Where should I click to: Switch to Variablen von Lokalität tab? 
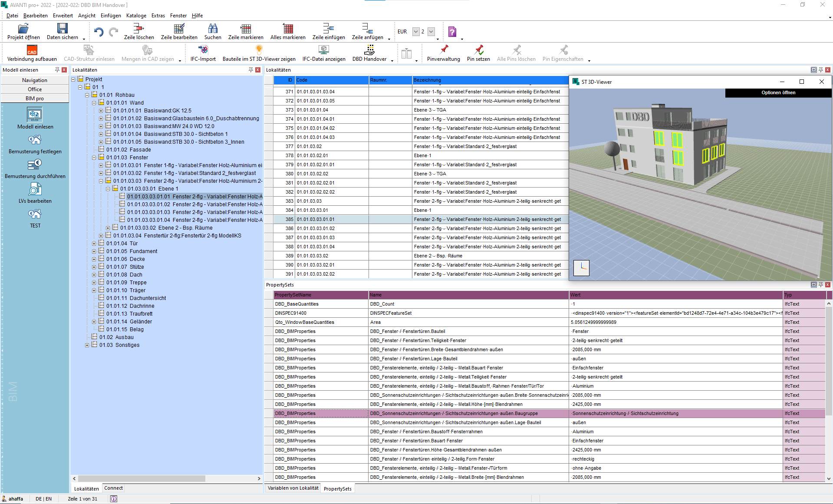(x=293, y=488)
